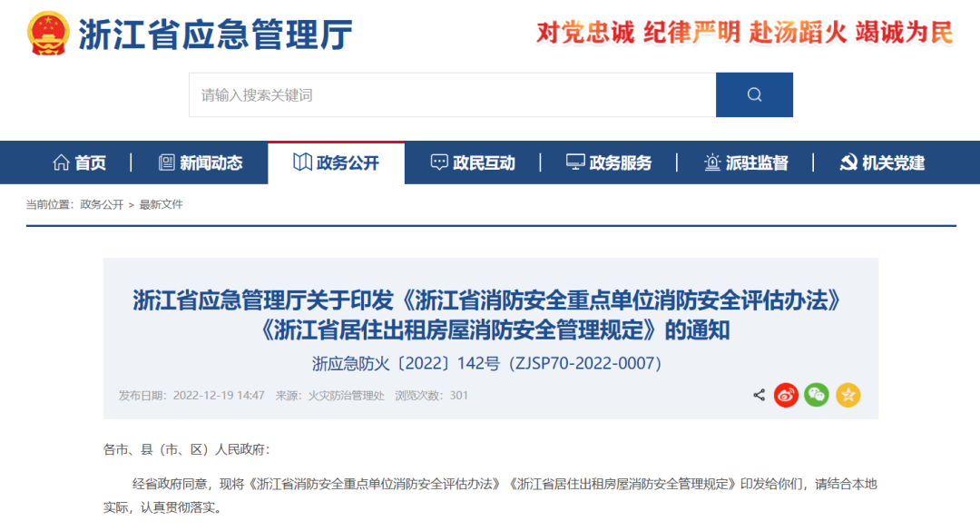
Task: Click the salutation 各市、县（市、区）人民政府
Action: click(186, 449)
